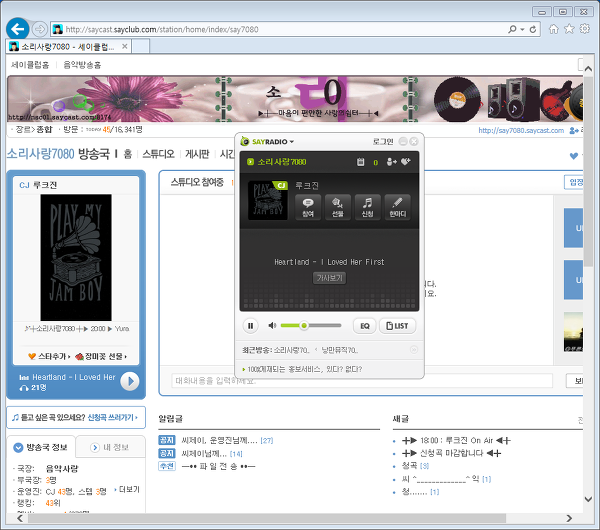
Task: Open the LIST button in SayRadio
Action: coord(397,326)
